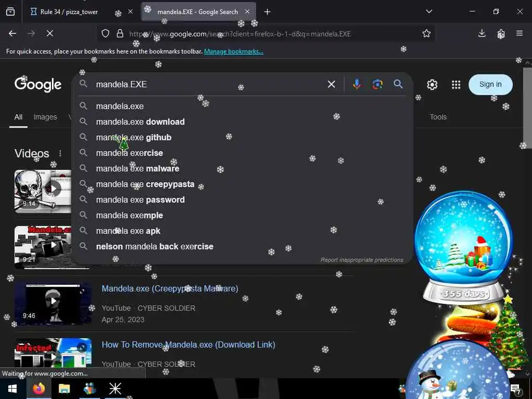Bookmark this page with the star

point(427,33)
